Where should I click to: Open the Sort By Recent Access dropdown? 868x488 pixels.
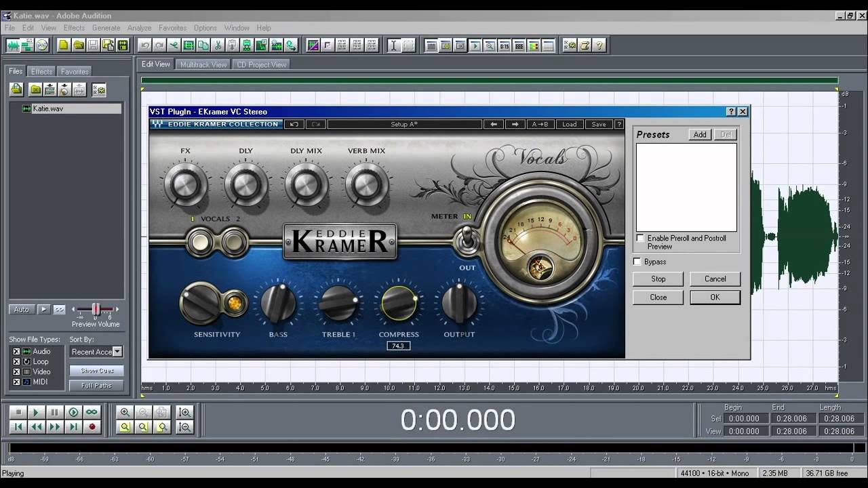coord(117,352)
